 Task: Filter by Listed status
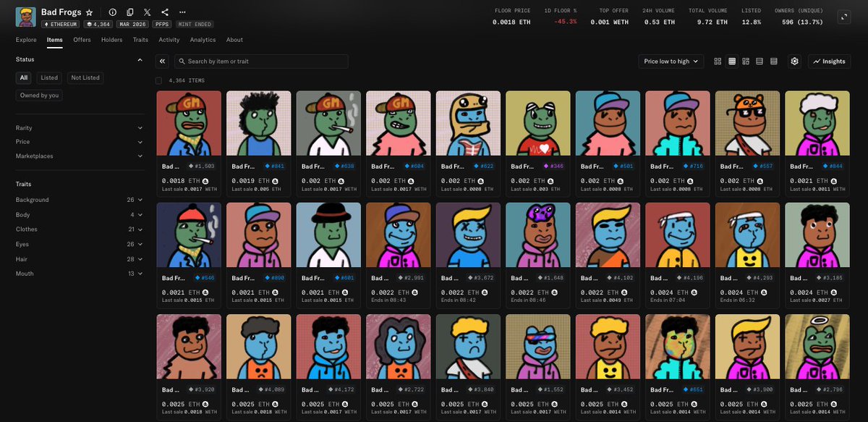[49, 77]
